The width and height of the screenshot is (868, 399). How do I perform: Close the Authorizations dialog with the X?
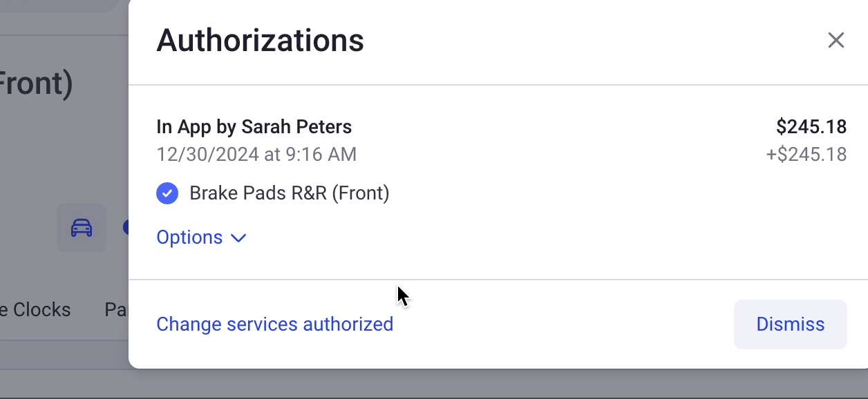836,40
